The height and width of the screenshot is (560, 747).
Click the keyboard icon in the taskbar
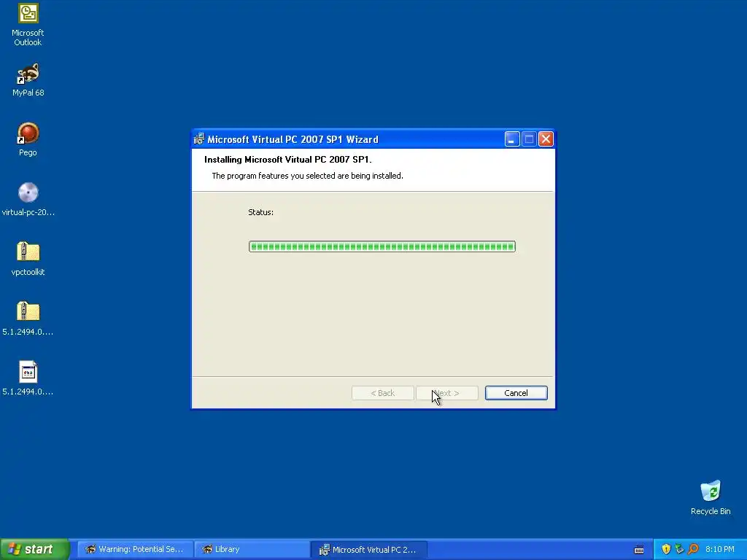[639, 550]
